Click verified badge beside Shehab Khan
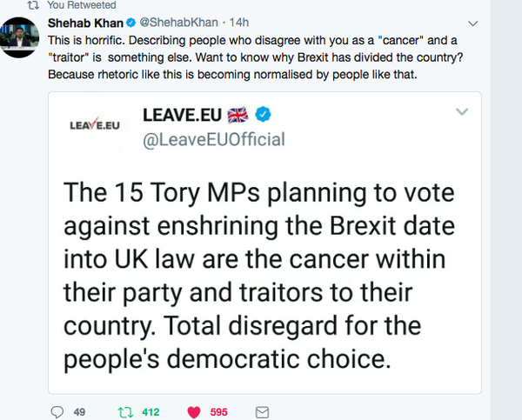The image size is (522, 420). pos(130,23)
